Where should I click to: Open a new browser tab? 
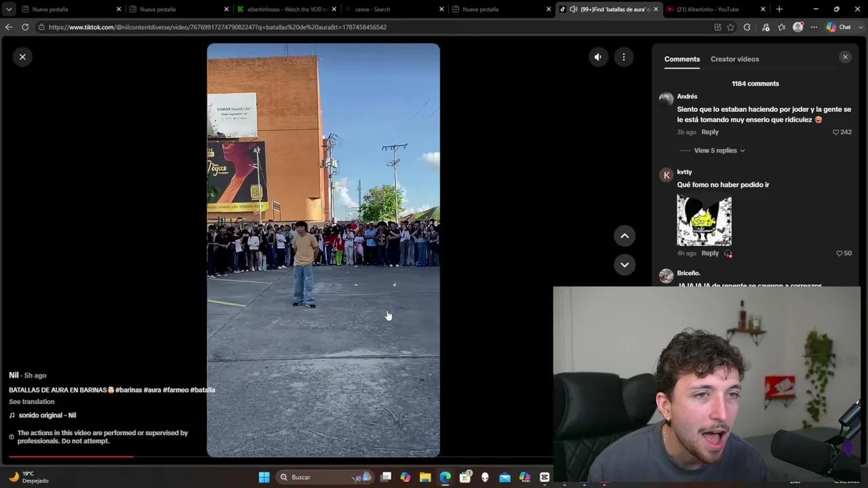tap(779, 9)
